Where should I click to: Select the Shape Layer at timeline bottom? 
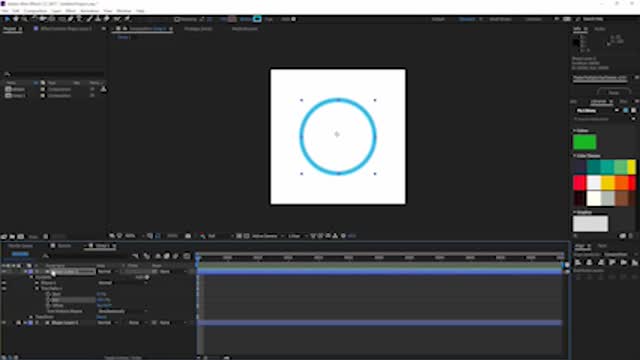tap(65, 322)
